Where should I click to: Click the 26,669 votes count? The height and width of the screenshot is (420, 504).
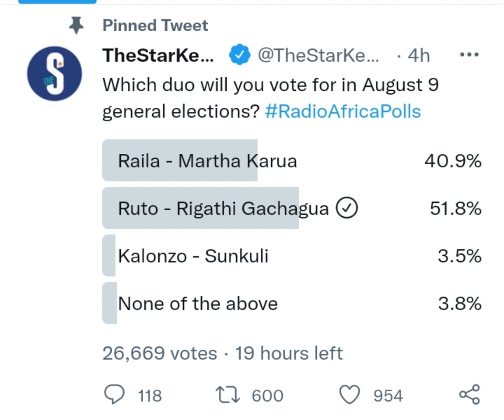click(x=160, y=353)
